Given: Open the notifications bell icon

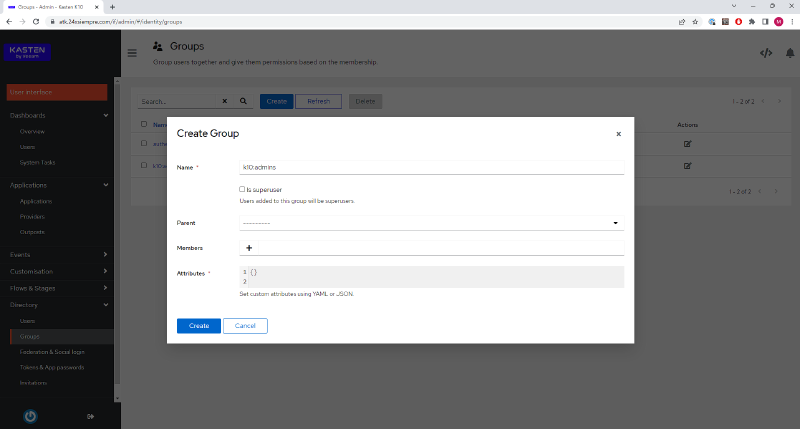Looking at the screenshot, I should click(790, 53).
